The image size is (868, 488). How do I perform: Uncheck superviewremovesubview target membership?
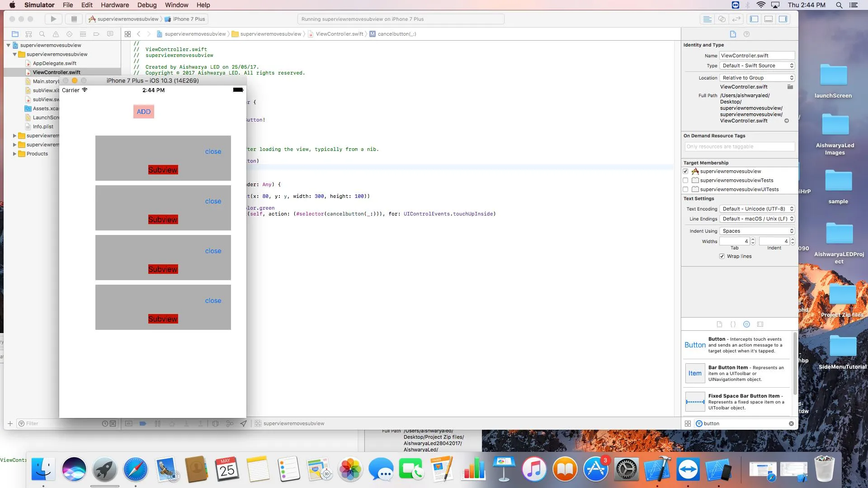[x=685, y=171]
